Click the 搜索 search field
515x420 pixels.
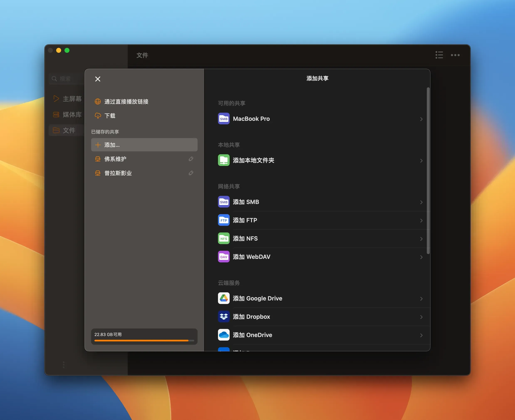tap(66, 78)
